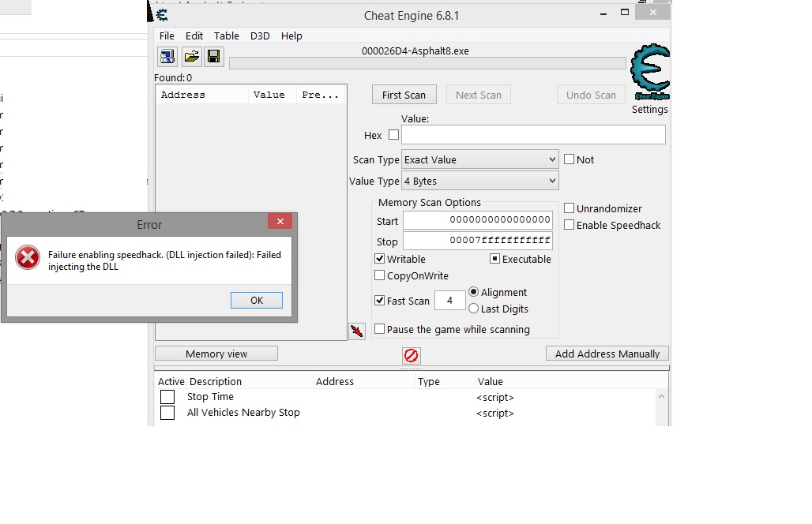812x524 pixels.
Task: Click the open folder load-table icon
Action: pyautogui.click(x=191, y=56)
